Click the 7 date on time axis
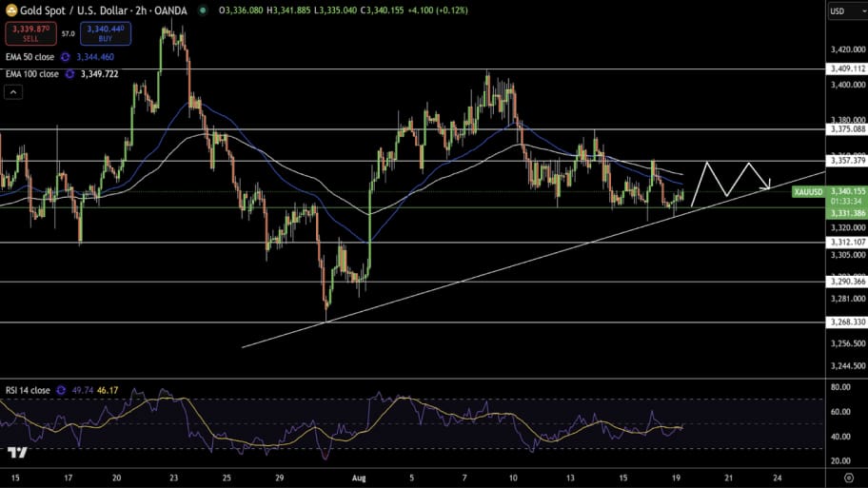Viewport: 868px width, 488px height. pos(464,478)
